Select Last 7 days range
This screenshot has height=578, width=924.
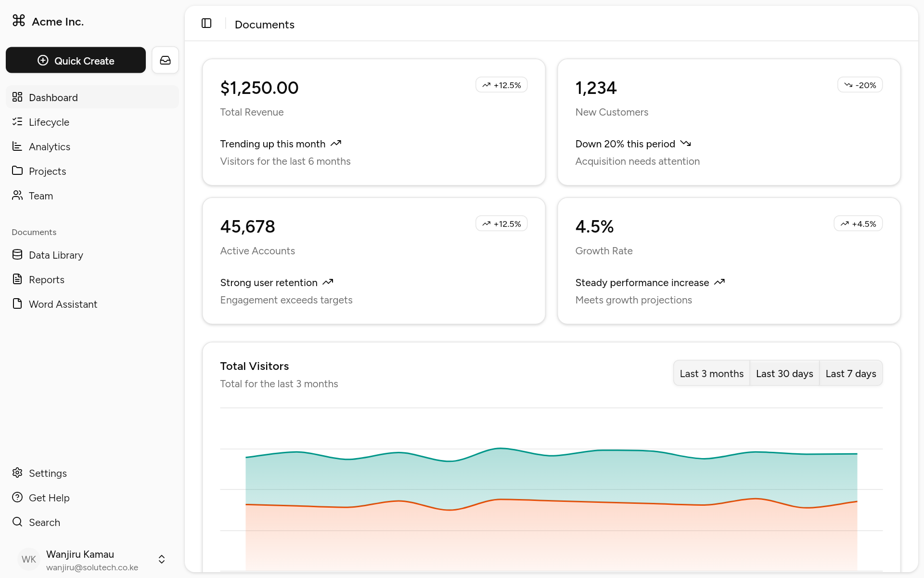851,373
